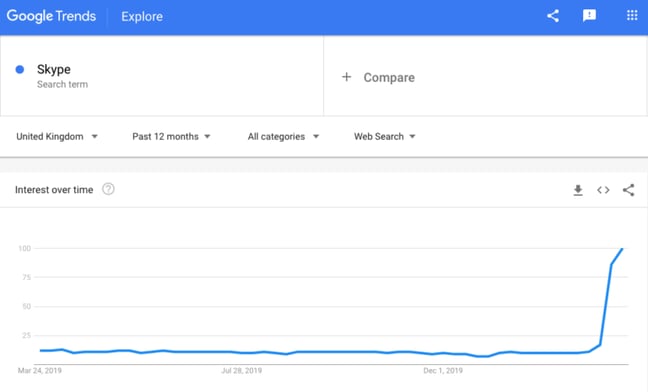Share the Interest over time chart
This screenshot has width=648, height=392.
(628, 190)
